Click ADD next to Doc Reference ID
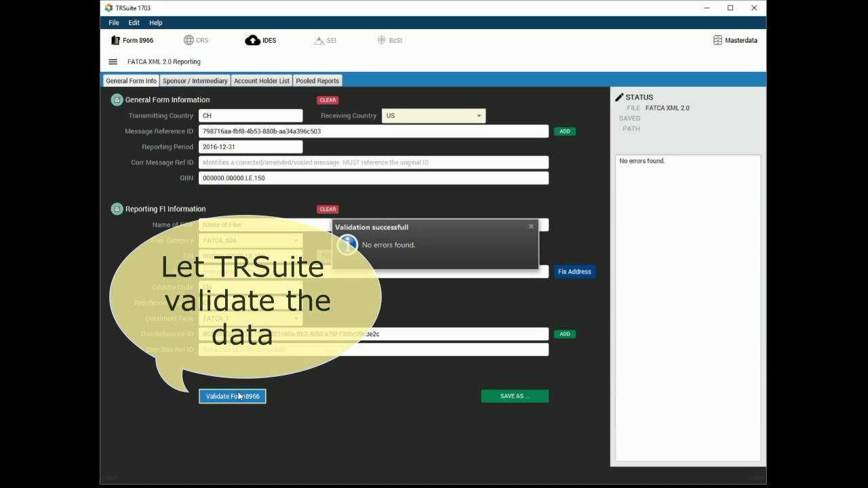This screenshot has height=488, width=868. point(565,334)
